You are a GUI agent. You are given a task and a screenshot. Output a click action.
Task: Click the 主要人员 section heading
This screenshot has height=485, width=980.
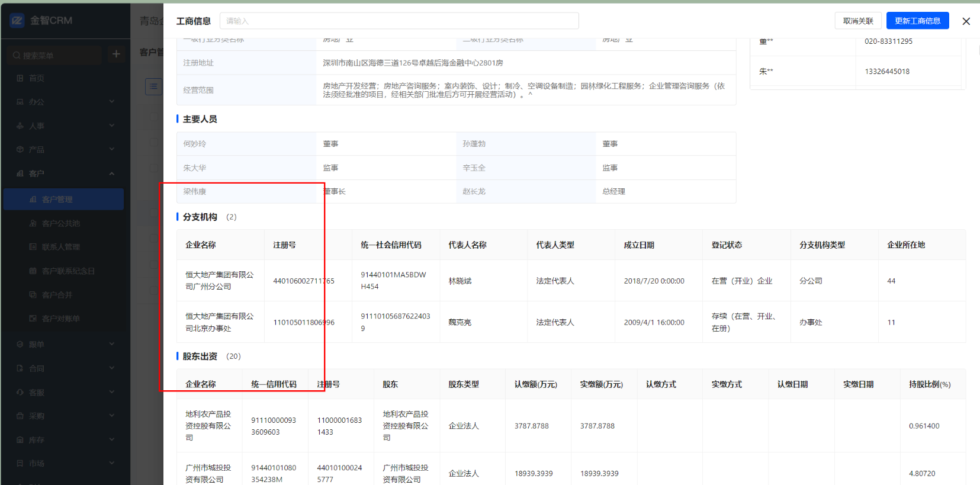200,119
